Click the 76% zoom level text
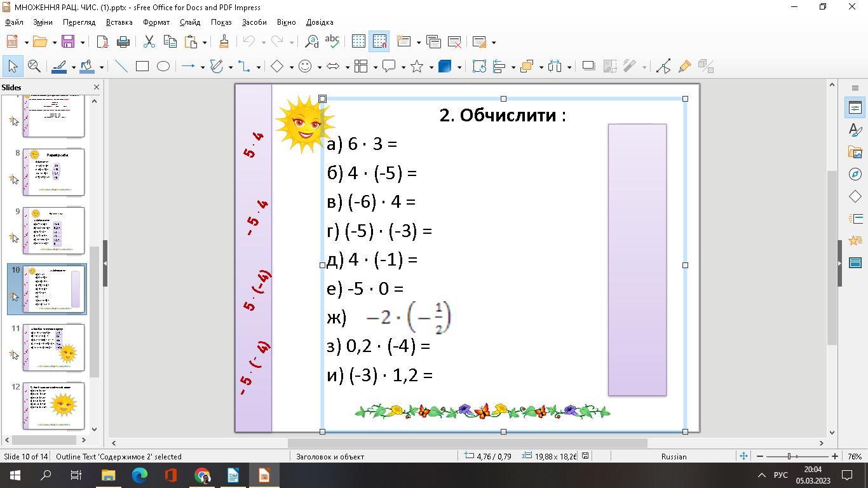The width and height of the screenshot is (868, 488). [x=855, y=456]
